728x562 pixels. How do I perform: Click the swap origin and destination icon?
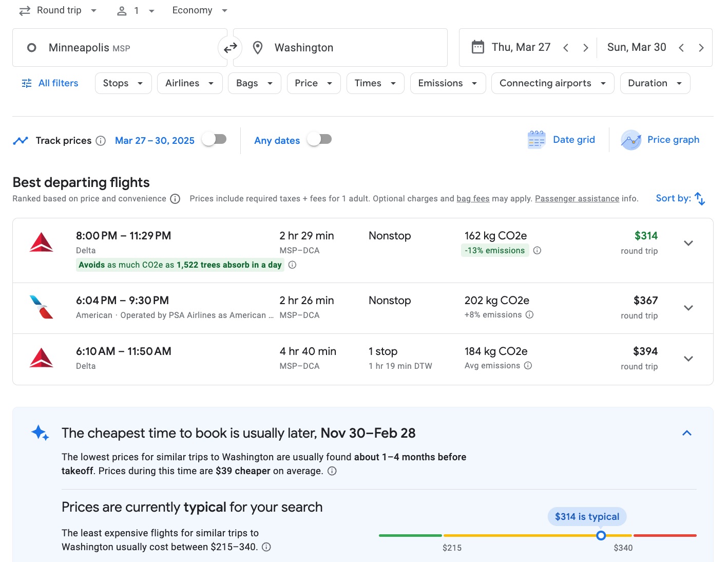(x=230, y=47)
